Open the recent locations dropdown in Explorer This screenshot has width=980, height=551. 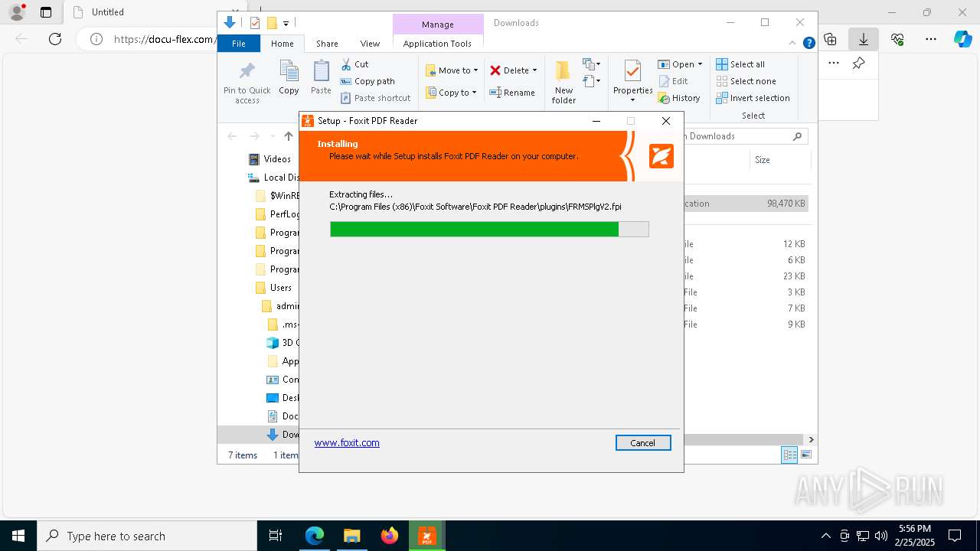point(272,136)
